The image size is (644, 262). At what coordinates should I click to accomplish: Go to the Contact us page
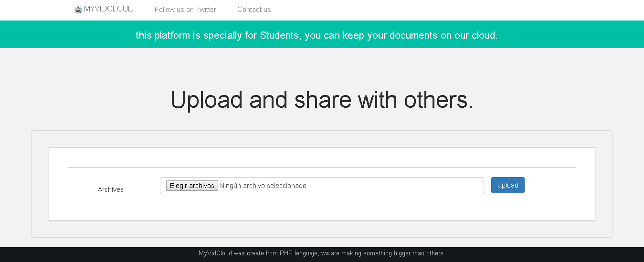[254, 10]
